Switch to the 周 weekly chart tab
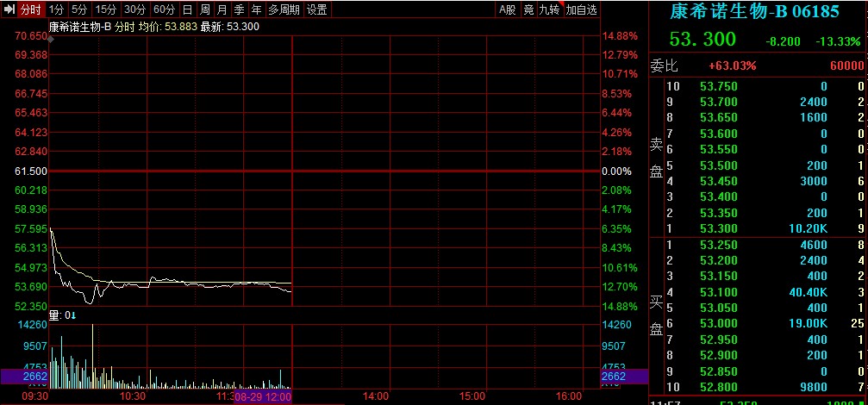 [205, 9]
